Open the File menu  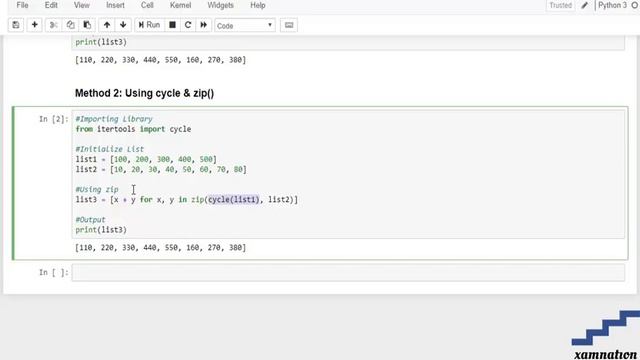22,5
